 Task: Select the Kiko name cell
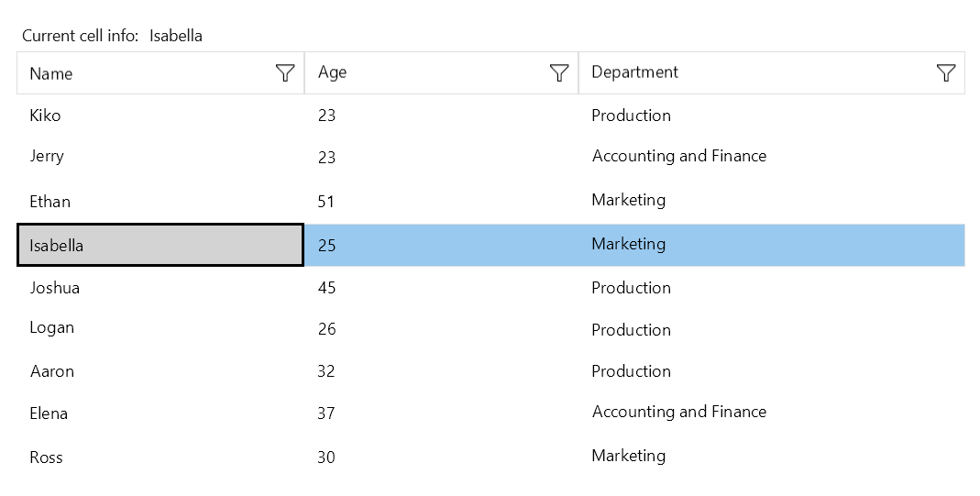[x=45, y=116]
